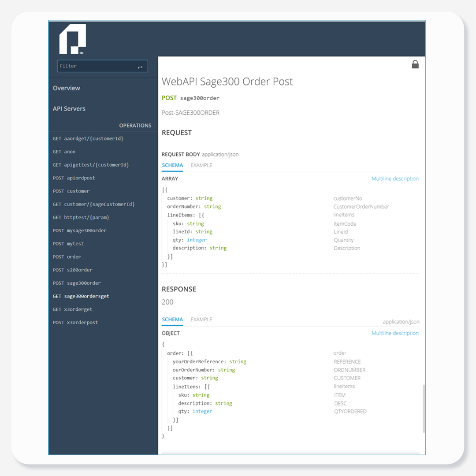Select GET anon operation

[x=64, y=152]
